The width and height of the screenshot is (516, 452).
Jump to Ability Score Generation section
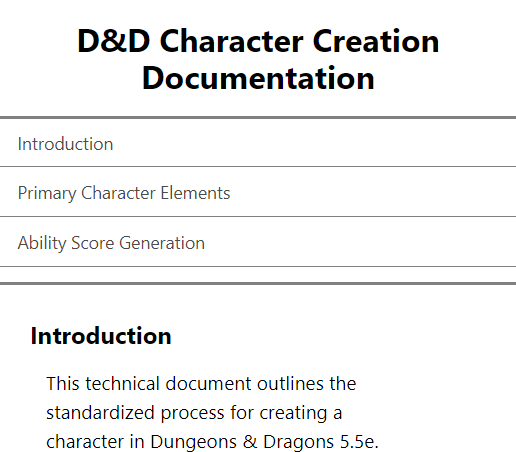pos(111,243)
